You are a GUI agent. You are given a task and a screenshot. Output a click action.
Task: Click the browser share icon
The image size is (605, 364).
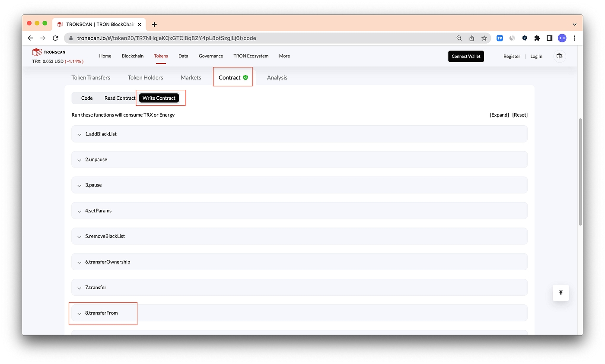pos(471,38)
